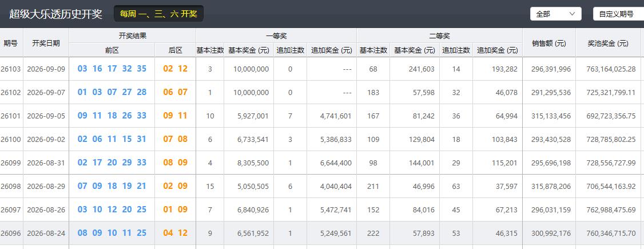Select the 期号 column header
The height and width of the screenshot is (249, 644).
coord(11,43)
